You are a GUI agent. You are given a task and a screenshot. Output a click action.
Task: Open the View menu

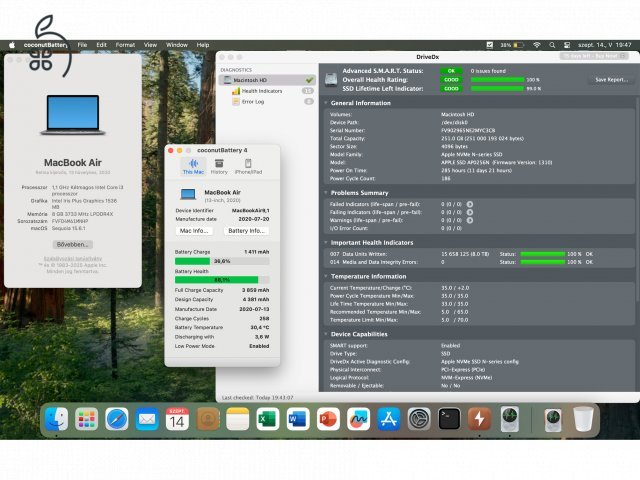click(x=150, y=45)
